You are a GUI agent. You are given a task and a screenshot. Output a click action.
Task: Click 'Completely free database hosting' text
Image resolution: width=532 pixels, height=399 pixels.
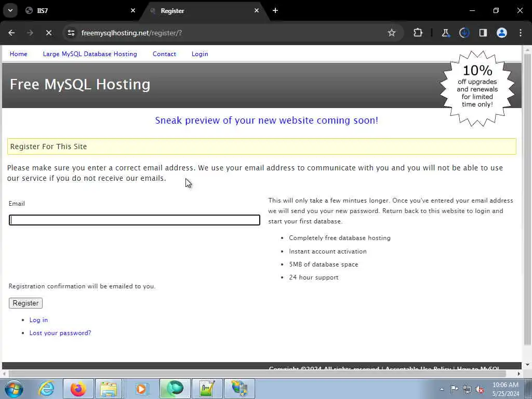pos(340,238)
